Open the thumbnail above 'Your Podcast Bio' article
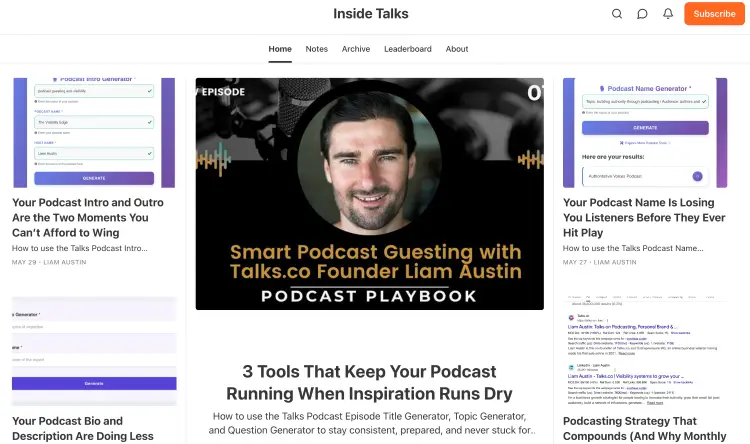This screenshot has width=750, height=444. 94,351
